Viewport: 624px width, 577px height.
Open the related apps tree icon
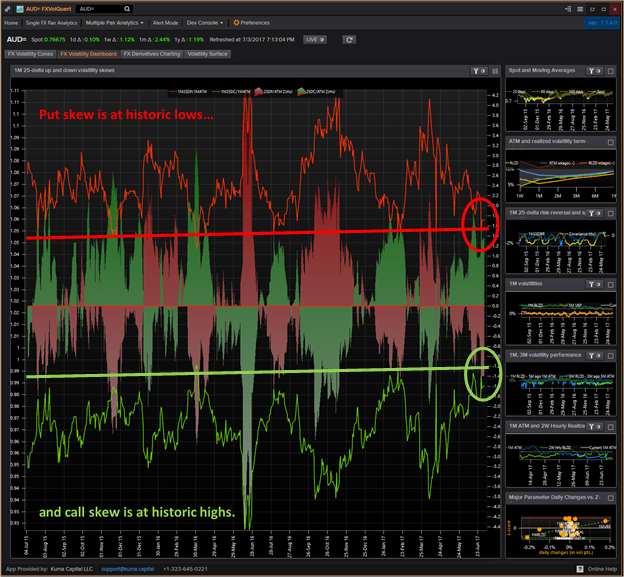pos(568,9)
